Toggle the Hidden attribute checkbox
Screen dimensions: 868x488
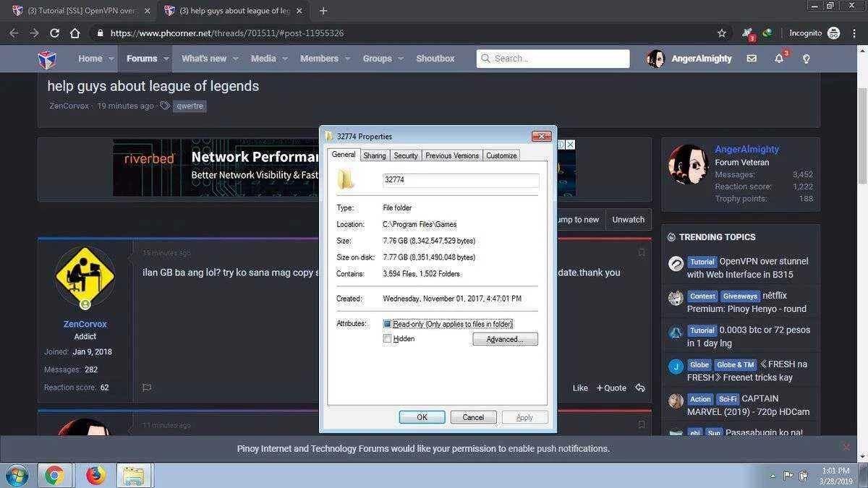pos(387,338)
